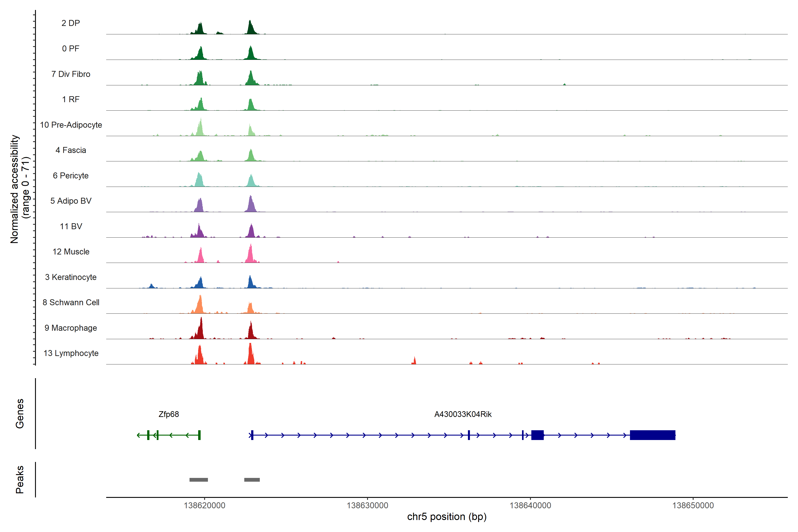Click the largest blue exon block
The image size is (798, 532).
coord(652,435)
